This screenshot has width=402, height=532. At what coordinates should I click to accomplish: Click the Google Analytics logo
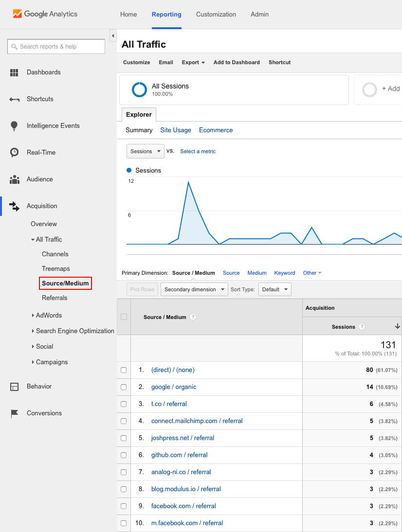pyautogui.click(x=45, y=14)
